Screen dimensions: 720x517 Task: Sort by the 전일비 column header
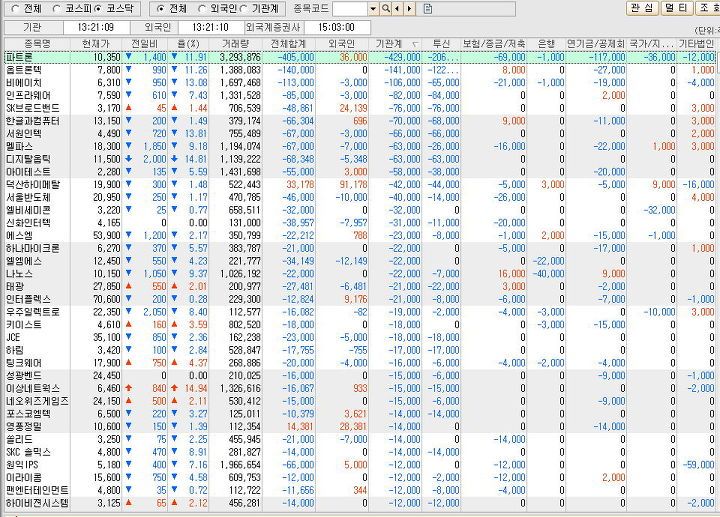pos(145,44)
